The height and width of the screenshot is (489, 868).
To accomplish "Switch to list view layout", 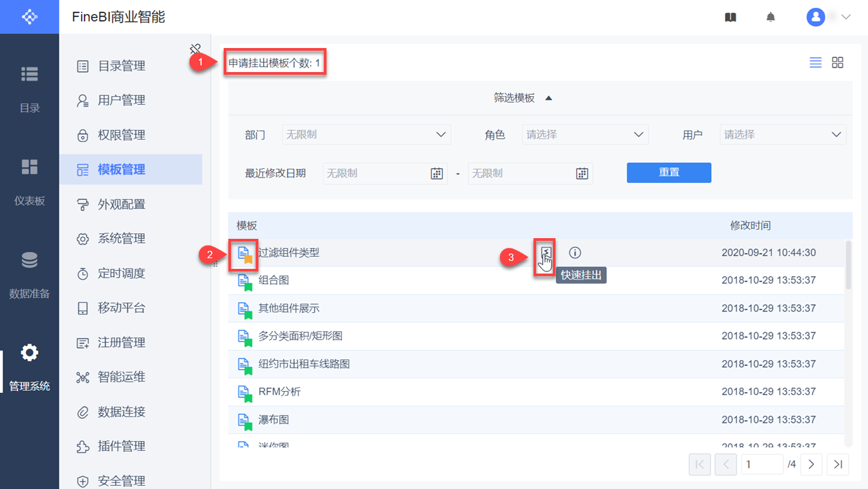I will click(815, 63).
